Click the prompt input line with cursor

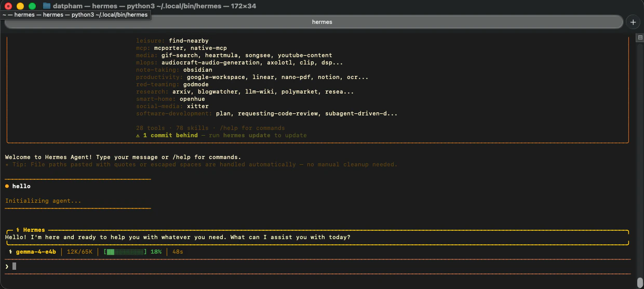(318, 266)
